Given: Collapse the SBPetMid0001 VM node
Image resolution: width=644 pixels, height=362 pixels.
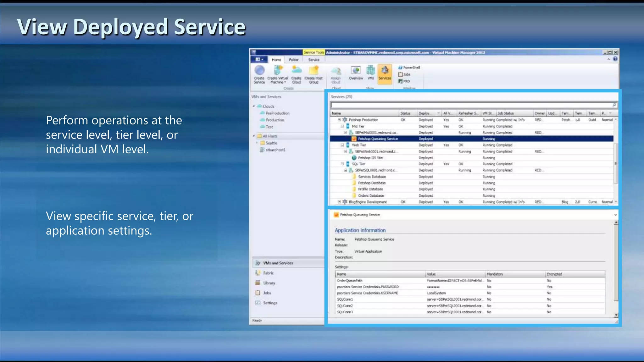Looking at the screenshot, I should (345, 132).
